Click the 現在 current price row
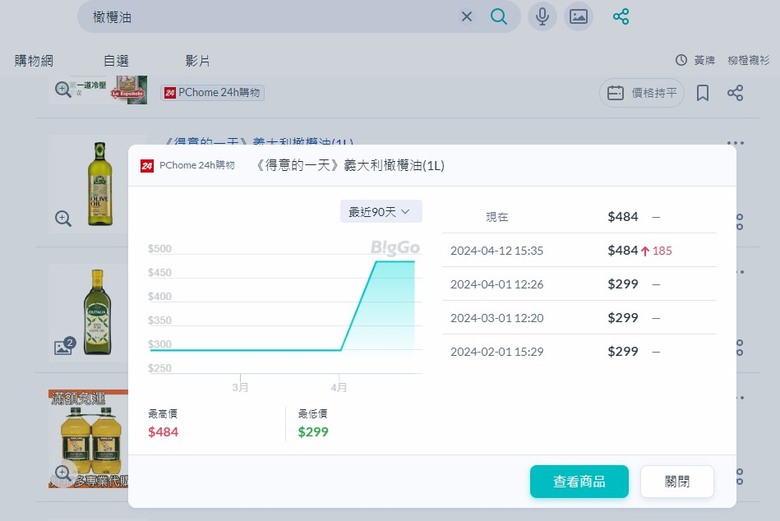The width and height of the screenshot is (780, 521). 580,217
